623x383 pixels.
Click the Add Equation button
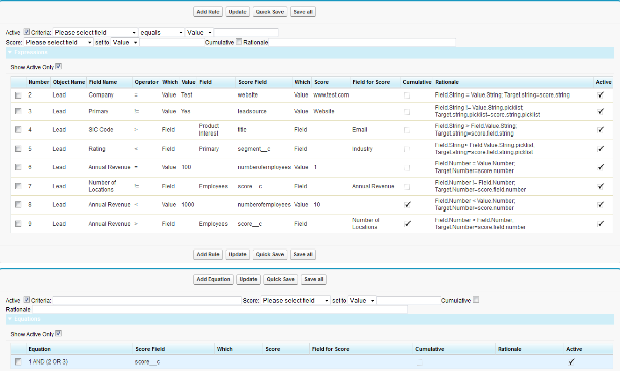(x=213, y=279)
